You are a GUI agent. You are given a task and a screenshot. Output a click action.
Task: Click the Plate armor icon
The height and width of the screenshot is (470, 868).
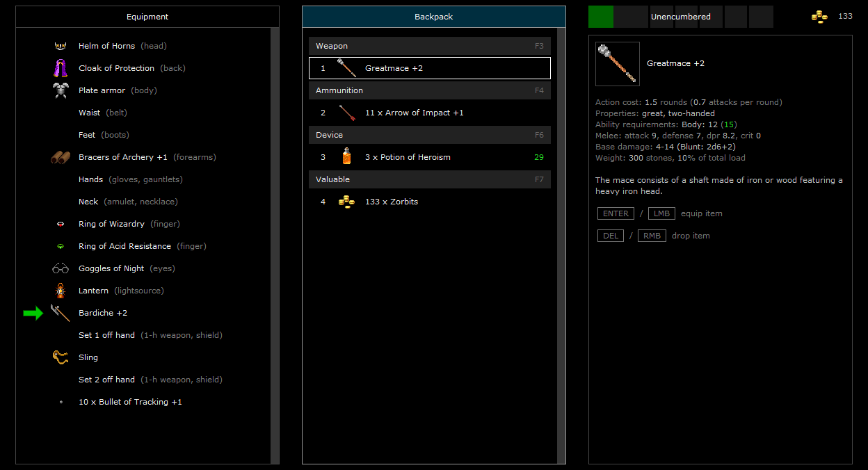(61, 90)
